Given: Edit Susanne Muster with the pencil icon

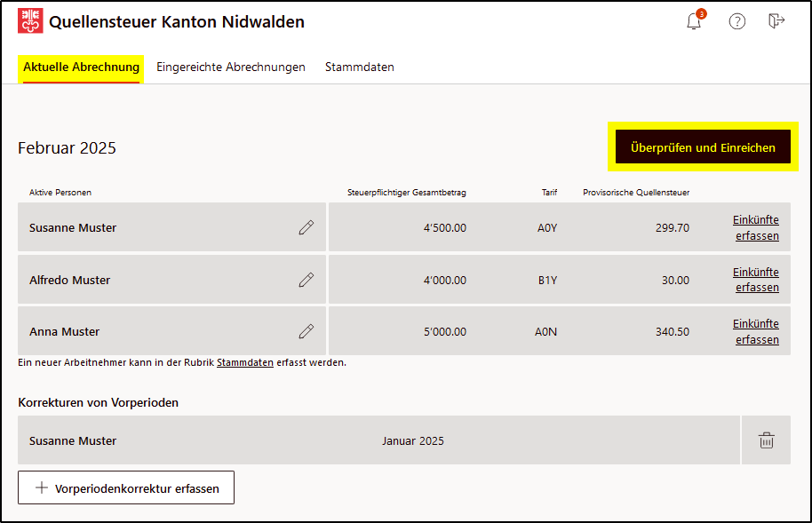Looking at the screenshot, I should [306, 227].
